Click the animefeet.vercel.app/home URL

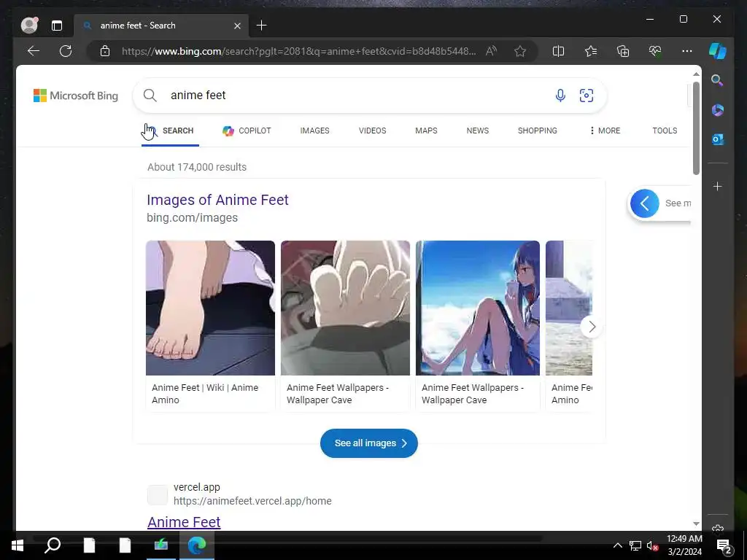pos(252,501)
